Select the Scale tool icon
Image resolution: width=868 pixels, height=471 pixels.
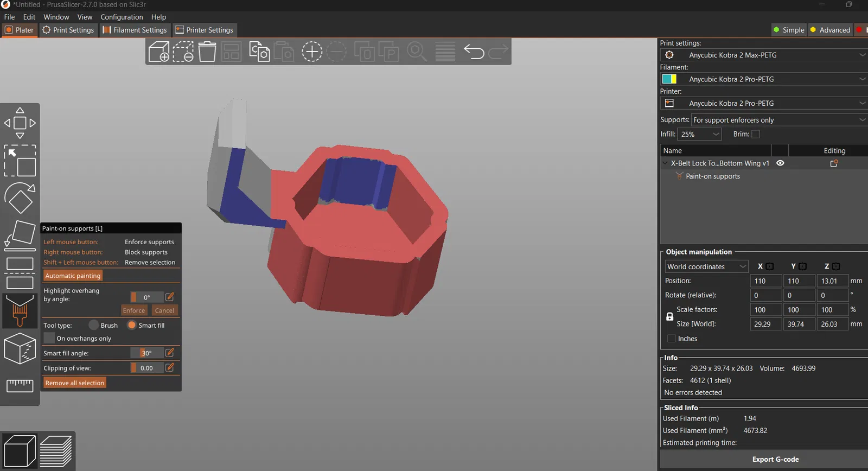coord(20,161)
